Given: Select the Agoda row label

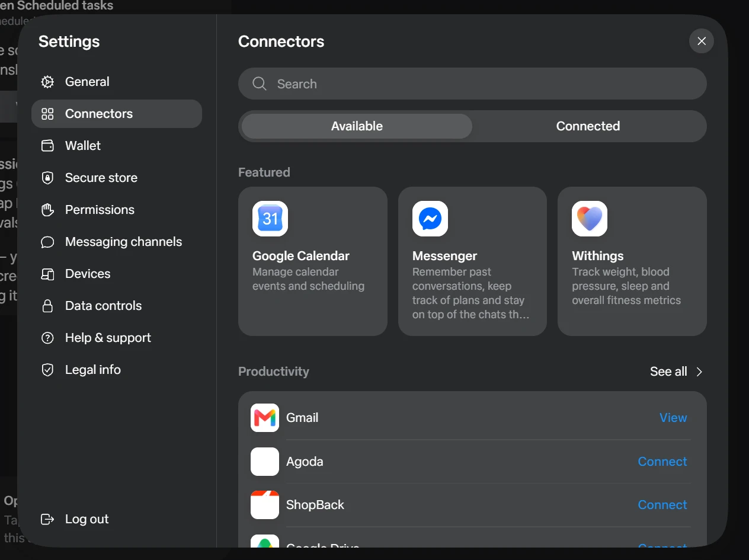Looking at the screenshot, I should tap(305, 462).
